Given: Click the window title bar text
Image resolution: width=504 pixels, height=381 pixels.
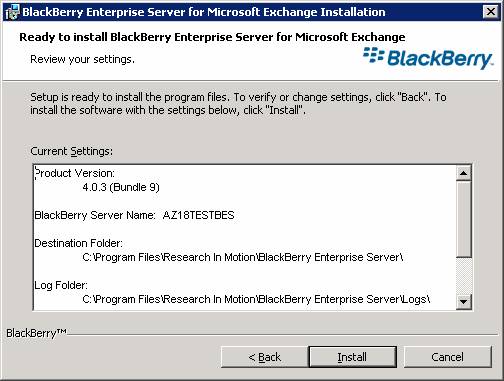Looking at the screenshot, I should coord(204,12).
